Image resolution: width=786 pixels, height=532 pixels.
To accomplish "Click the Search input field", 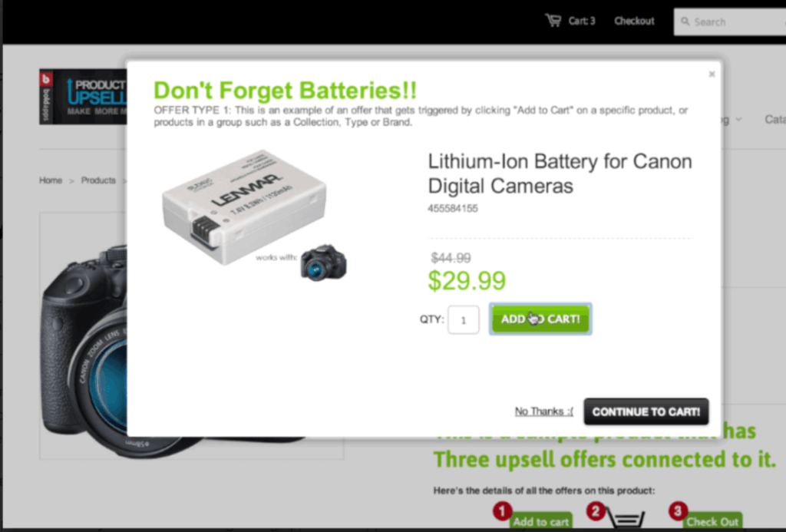I will [x=730, y=21].
